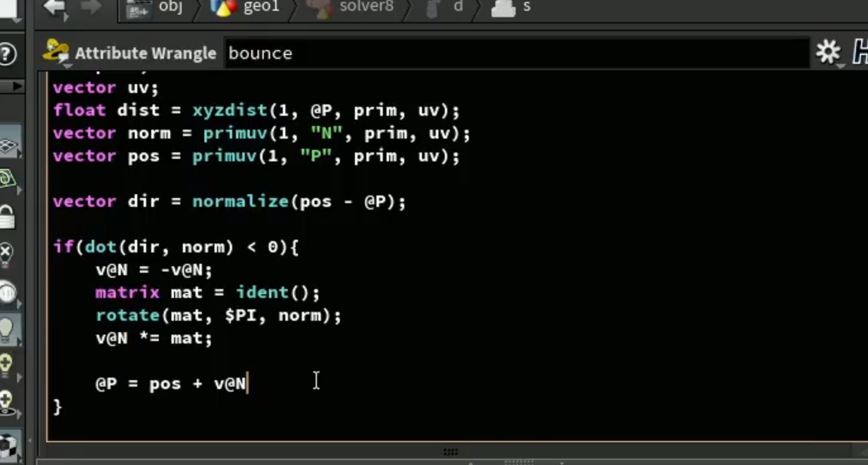This screenshot has height=465, width=868.
Task: Click the green geometry display icon
Action: point(8,179)
